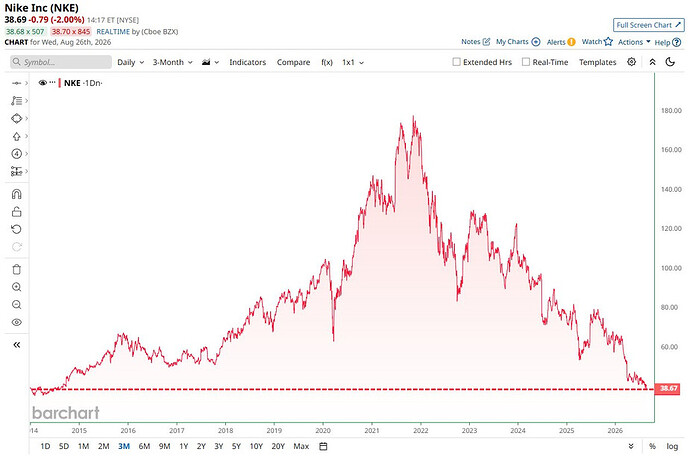Select the 1D range
Screen dimensions: 690x456
coord(45,446)
